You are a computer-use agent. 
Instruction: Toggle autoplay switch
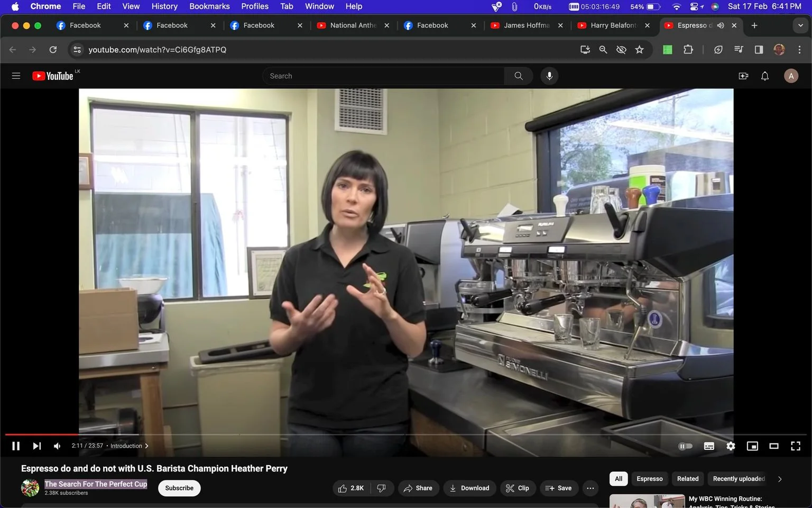pyautogui.click(x=685, y=446)
